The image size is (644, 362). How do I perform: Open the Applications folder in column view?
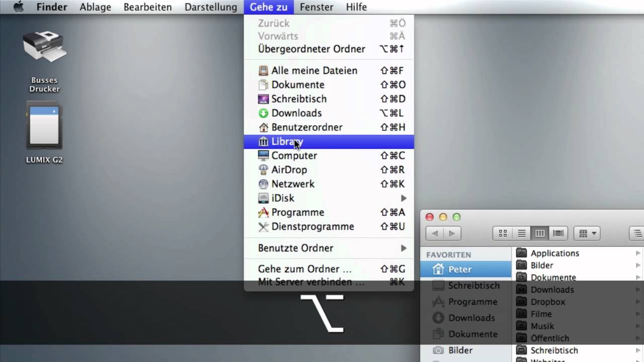(x=578, y=253)
